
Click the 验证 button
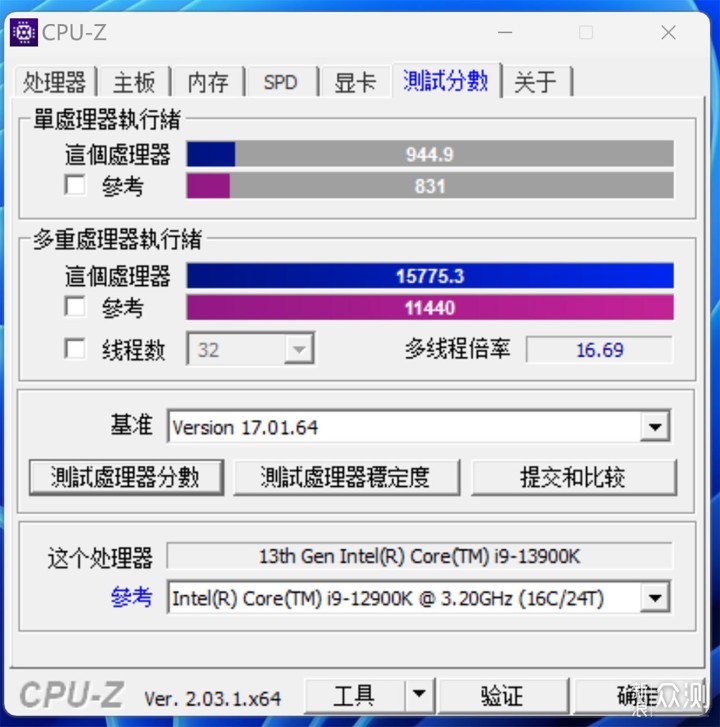click(503, 695)
